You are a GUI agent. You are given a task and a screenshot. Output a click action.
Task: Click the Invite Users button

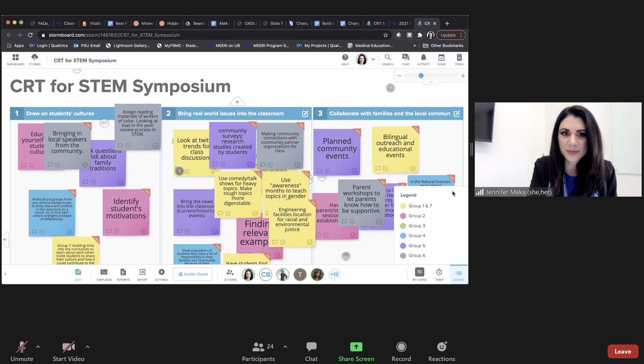tap(193, 274)
